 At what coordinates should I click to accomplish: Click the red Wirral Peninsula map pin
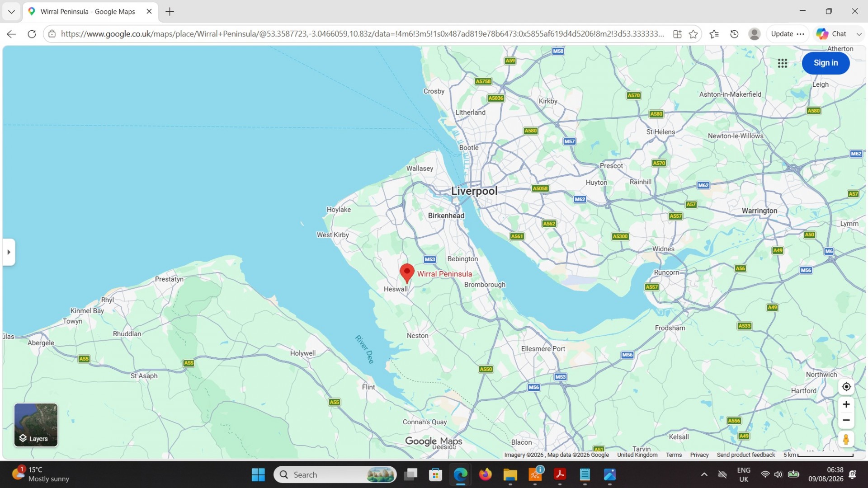pos(407,273)
